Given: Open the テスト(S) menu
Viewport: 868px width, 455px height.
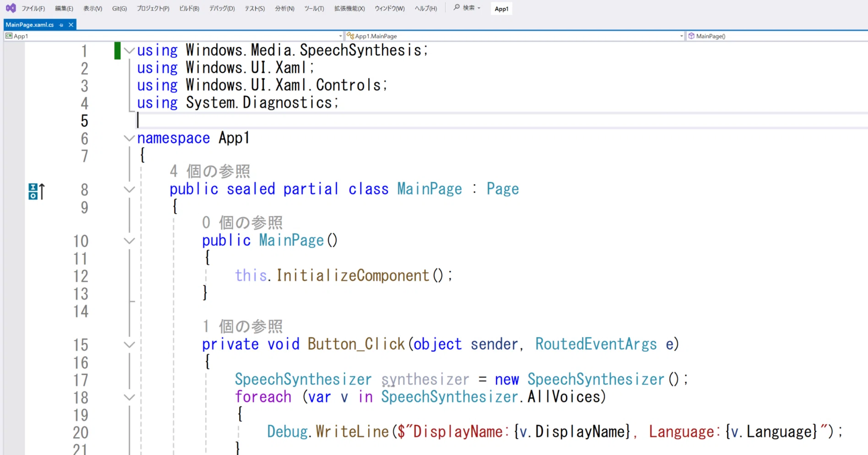Looking at the screenshot, I should tap(255, 8).
